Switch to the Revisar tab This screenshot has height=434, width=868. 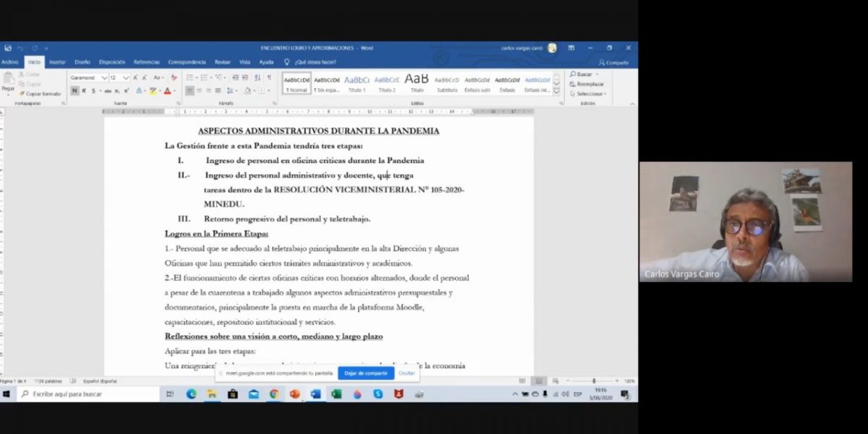pos(223,62)
